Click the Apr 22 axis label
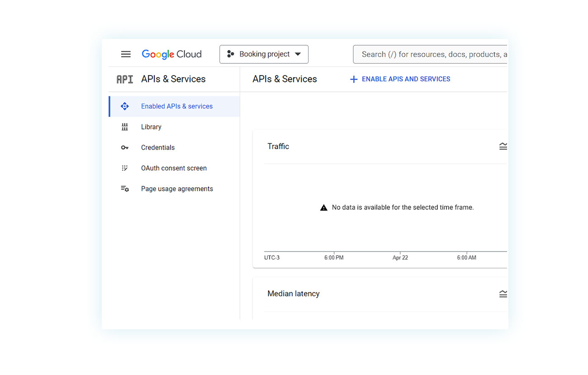Viewport: 588px width, 375px height. pyautogui.click(x=400, y=258)
